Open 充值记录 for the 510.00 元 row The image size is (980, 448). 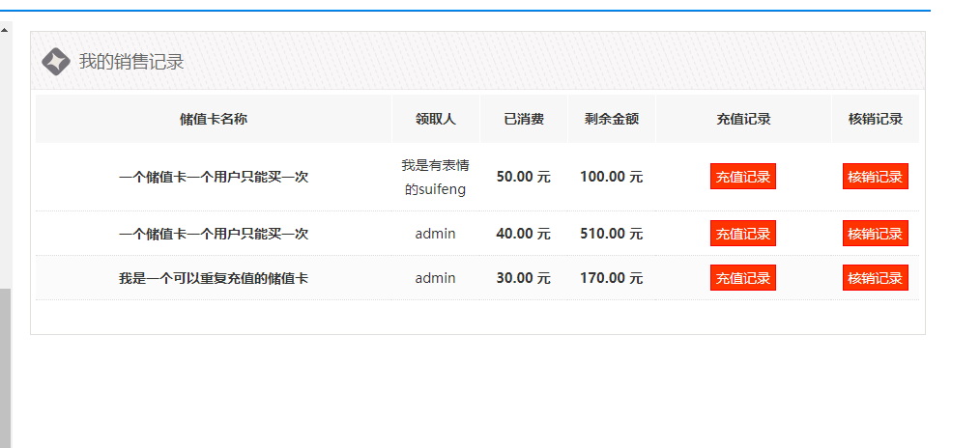[x=742, y=234]
